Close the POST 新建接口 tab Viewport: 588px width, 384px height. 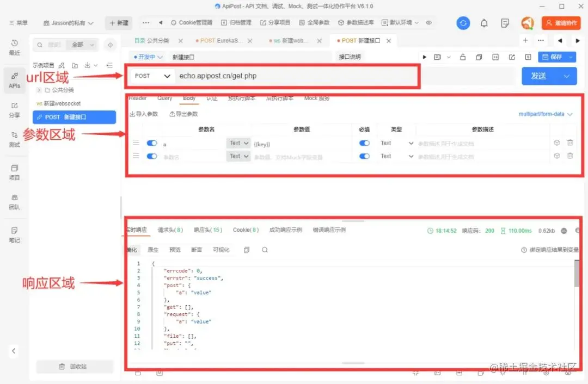coord(389,40)
